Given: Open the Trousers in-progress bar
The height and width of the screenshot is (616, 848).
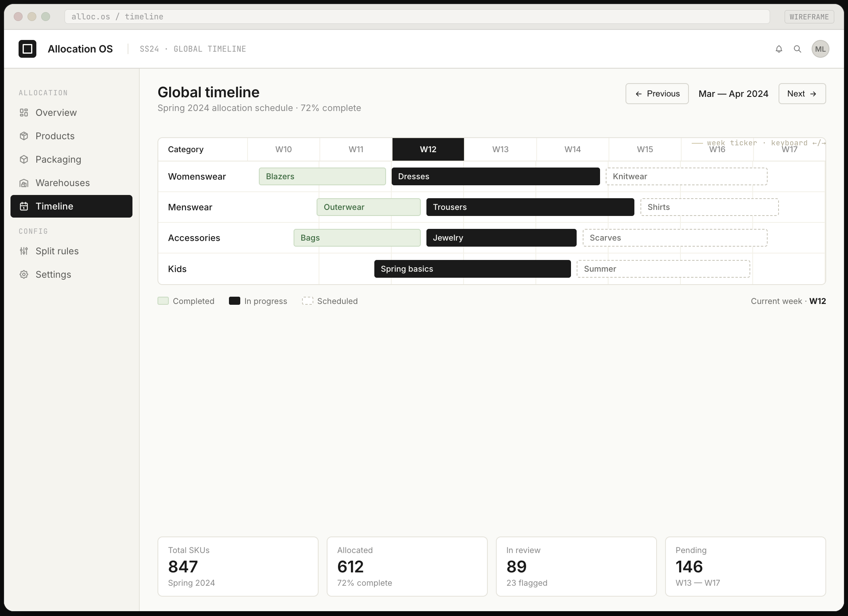Looking at the screenshot, I should [x=530, y=207].
